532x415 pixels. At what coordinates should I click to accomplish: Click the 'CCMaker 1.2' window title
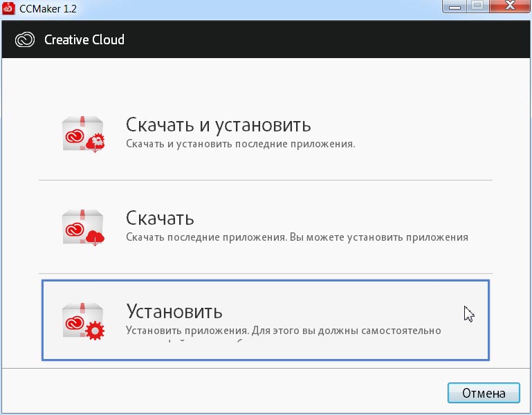click(48, 8)
